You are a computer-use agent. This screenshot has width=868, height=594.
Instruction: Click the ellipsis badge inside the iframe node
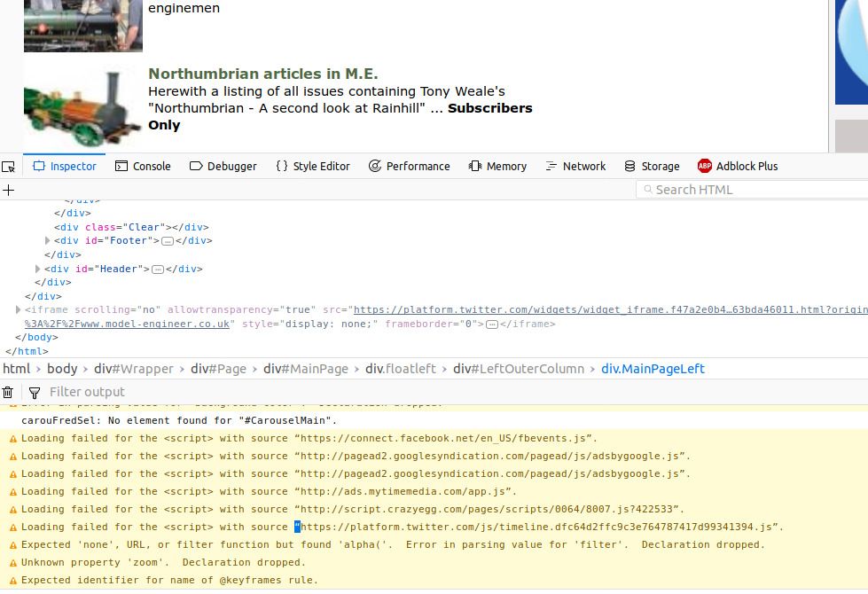click(x=491, y=324)
